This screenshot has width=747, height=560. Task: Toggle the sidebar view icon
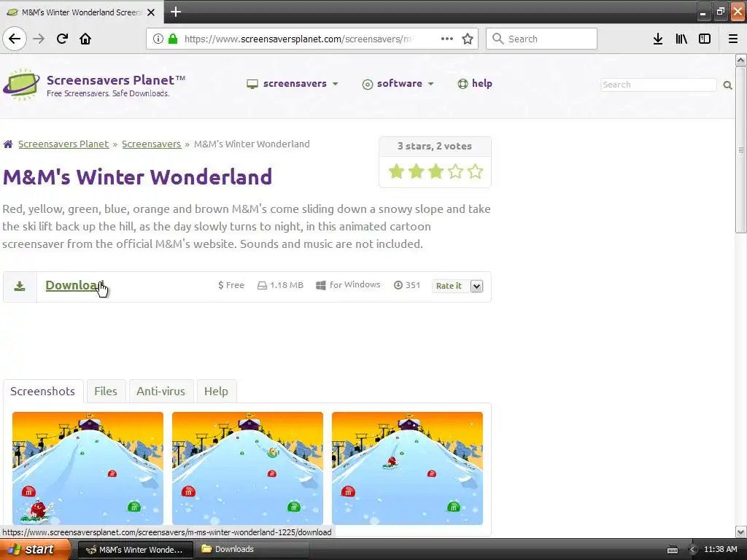pyautogui.click(x=705, y=39)
